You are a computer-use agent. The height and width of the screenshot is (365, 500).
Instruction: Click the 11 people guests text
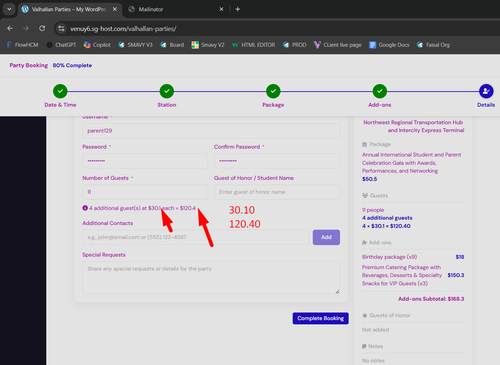pyautogui.click(x=373, y=210)
